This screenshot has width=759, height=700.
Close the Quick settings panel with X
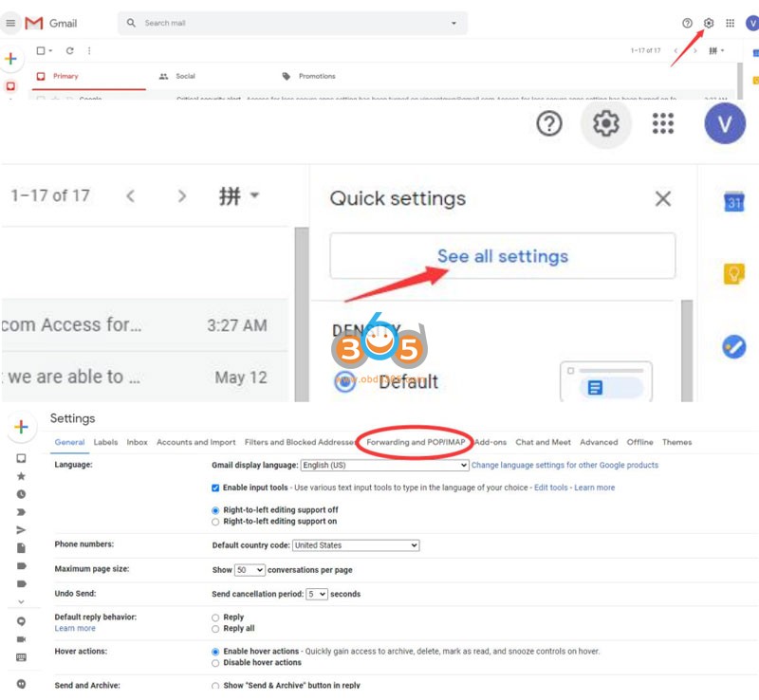[x=662, y=198]
